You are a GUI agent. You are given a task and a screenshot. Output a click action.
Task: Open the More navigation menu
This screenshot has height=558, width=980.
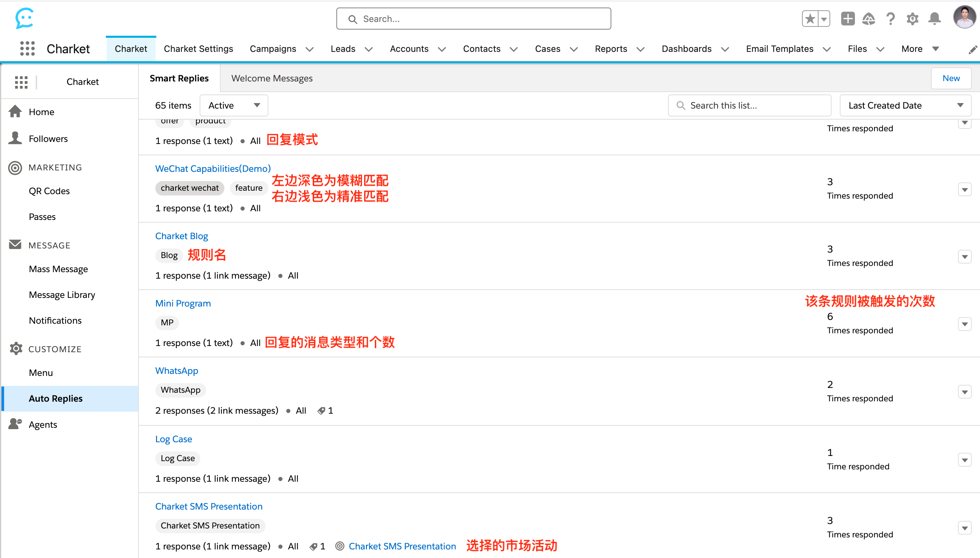click(x=920, y=49)
